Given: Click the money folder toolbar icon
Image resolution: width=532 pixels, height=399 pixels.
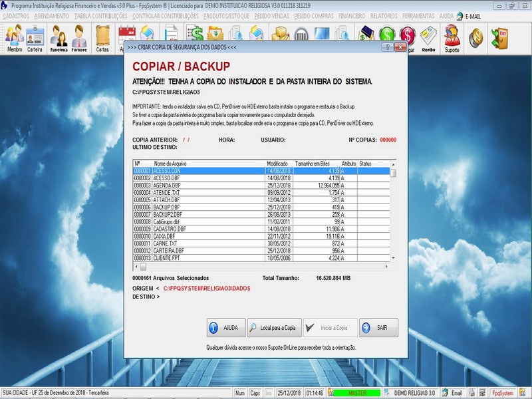Looking at the screenshot, I should [x=215, y=33].
